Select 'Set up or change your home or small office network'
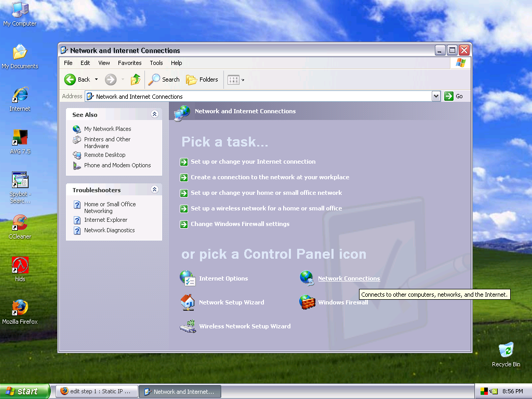The width and height of the screenshot is (532, 399). click(267, 193)
